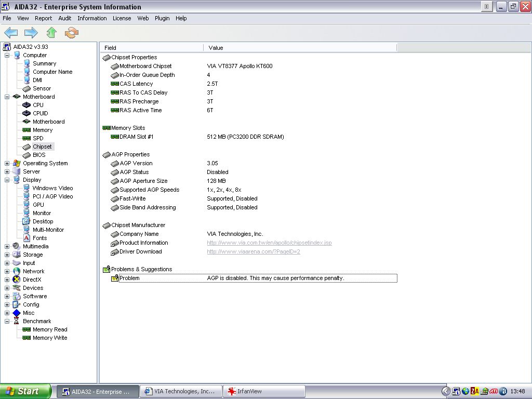Open the Report menu

tap(43, 18)
